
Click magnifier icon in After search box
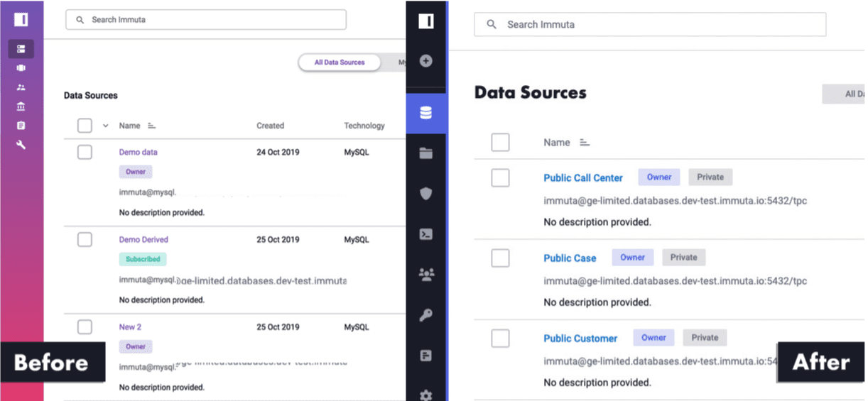coord(492,24)
